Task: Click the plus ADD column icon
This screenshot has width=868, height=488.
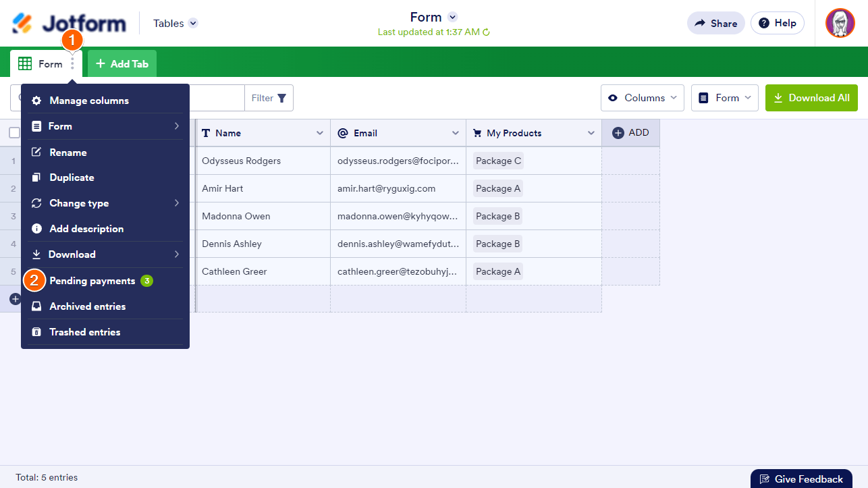Action: [618, 133]
